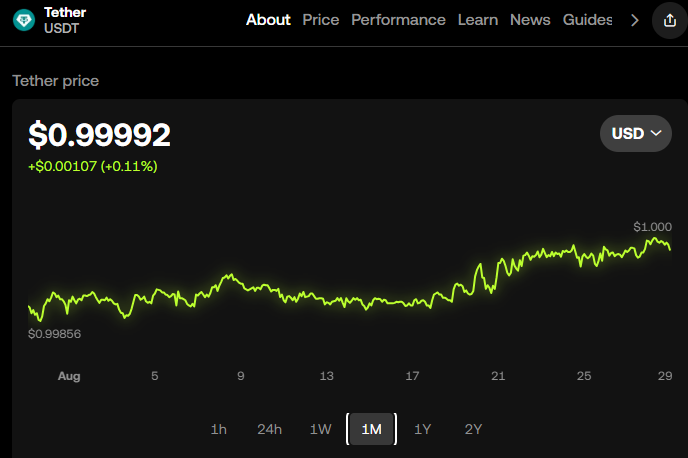Open the Learn tab

point(478,20)
